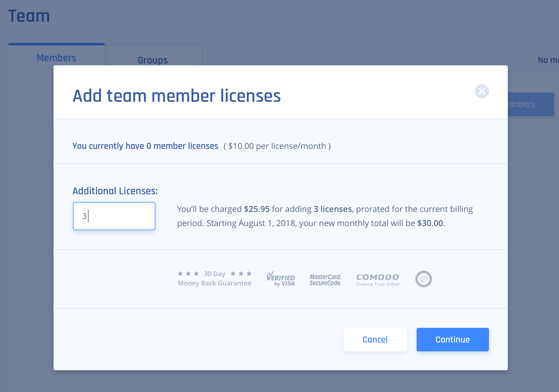Cancel adding team member licenses

pyautogui.click(x=375, y=340)
